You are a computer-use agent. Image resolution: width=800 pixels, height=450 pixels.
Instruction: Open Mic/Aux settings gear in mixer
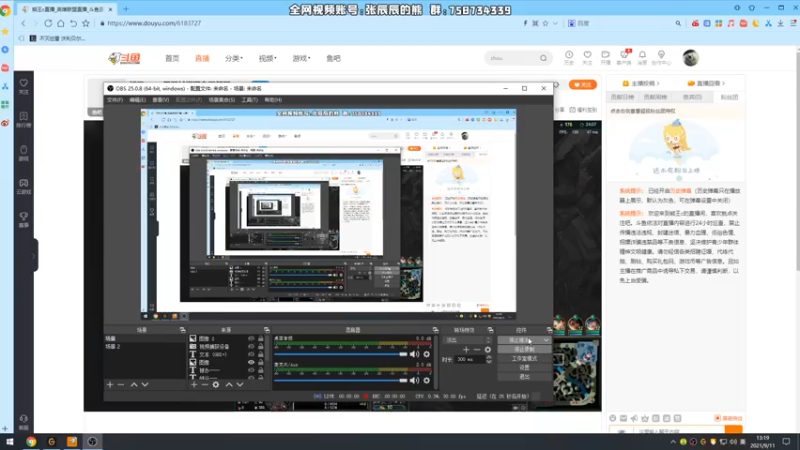point(427,380)
